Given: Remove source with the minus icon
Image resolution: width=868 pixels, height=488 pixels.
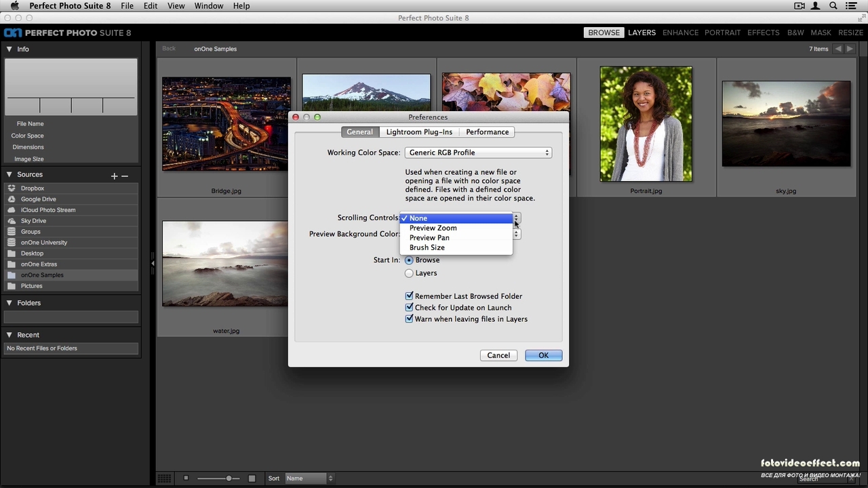Looking at the screenshot, I should click(125, 176).
